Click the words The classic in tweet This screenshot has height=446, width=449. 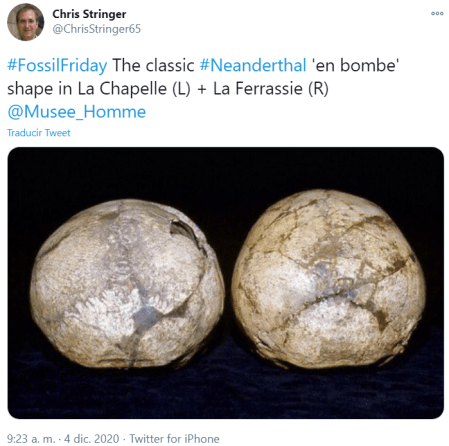153,65
